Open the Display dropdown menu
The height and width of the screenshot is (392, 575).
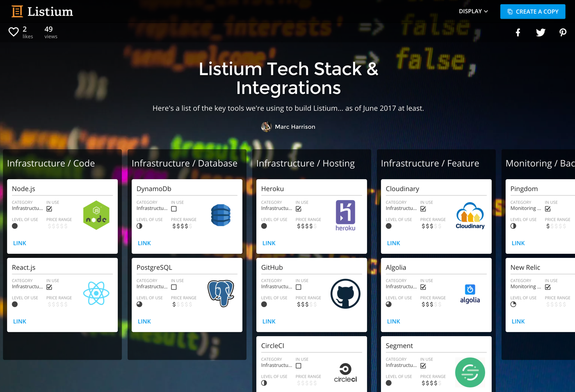click(x=473, y=11)
